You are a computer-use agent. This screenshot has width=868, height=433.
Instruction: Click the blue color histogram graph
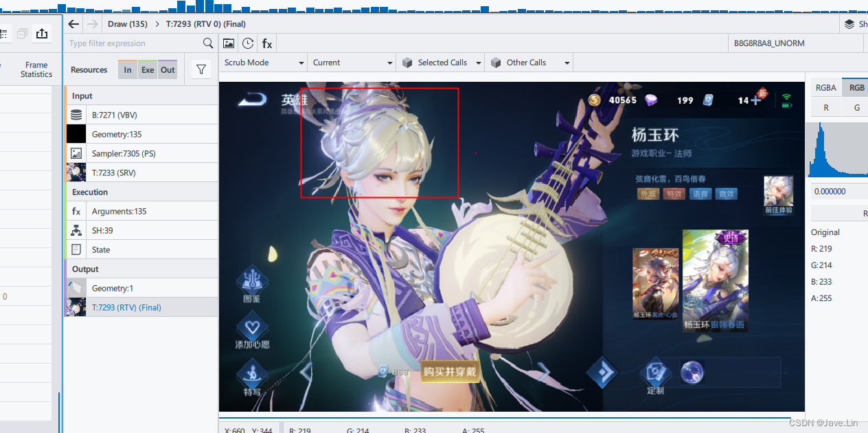point(838,150)
